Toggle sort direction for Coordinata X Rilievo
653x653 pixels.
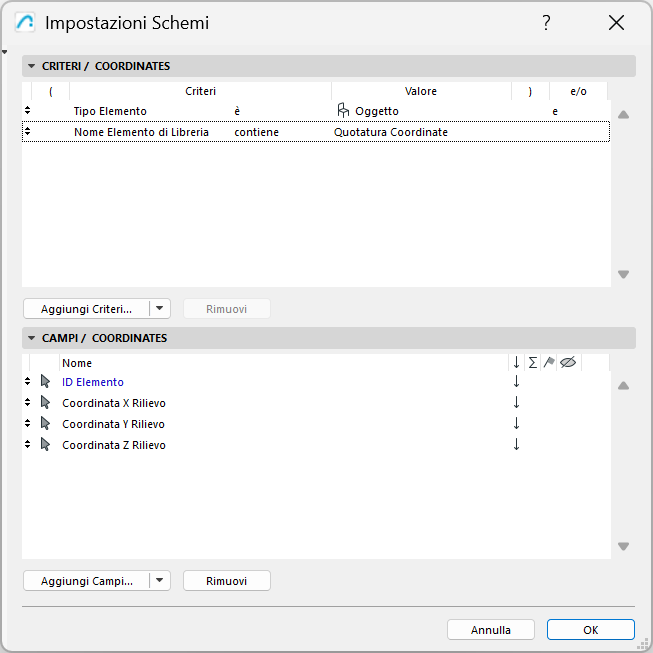click(517, 403)
